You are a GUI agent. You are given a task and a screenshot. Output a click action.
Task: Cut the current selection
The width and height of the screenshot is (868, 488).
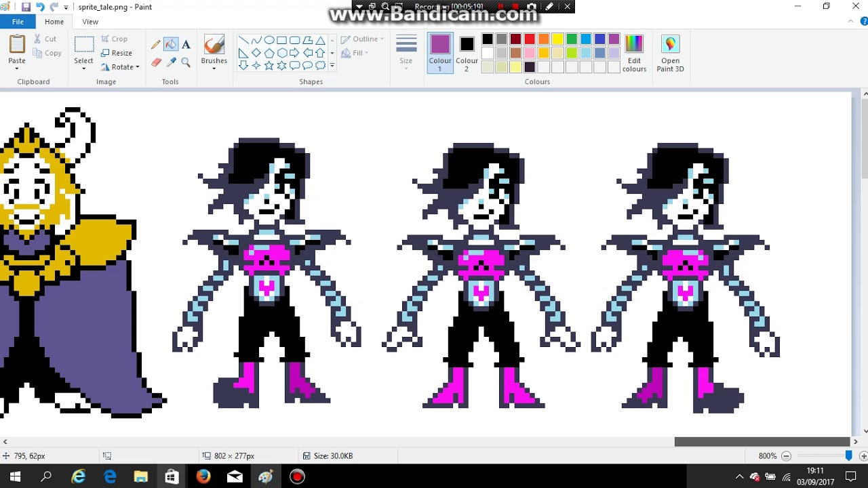pos(45,39)
